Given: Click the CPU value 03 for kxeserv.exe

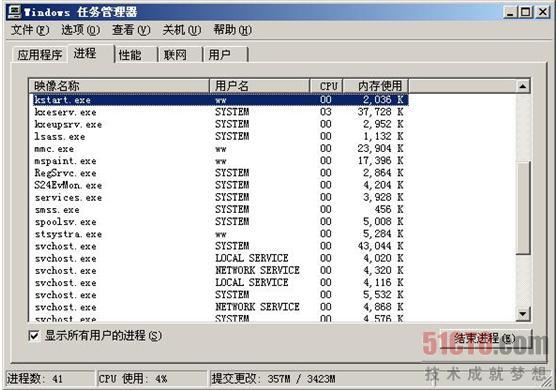Looking at the screenshot, I should coord(326,112).
